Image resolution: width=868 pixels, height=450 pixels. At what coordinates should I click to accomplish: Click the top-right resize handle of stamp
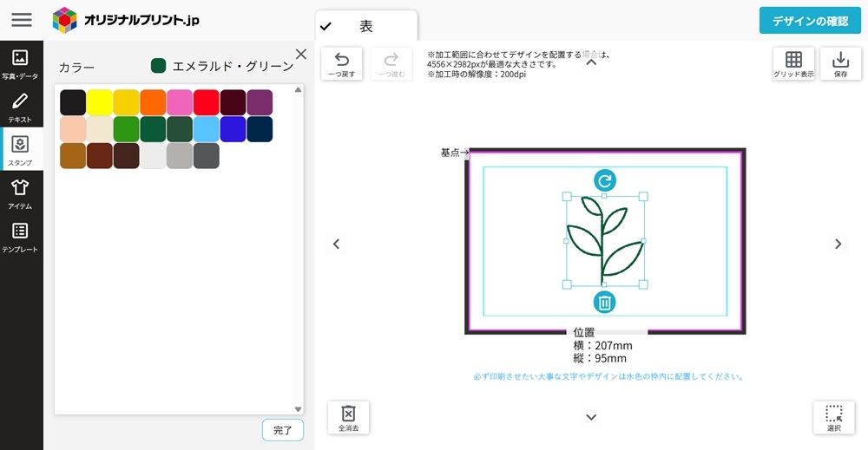pyautogui.click(x=643, y=196)
